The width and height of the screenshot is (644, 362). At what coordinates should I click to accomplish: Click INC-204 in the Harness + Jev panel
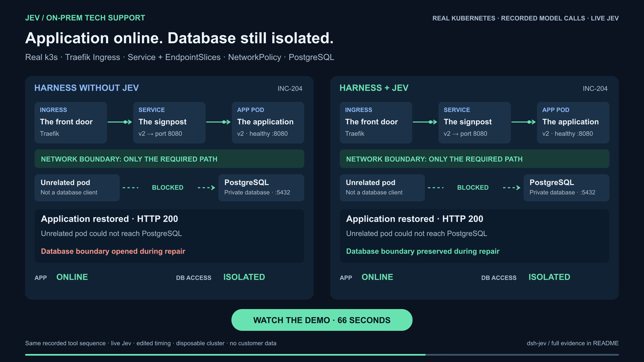595,88
